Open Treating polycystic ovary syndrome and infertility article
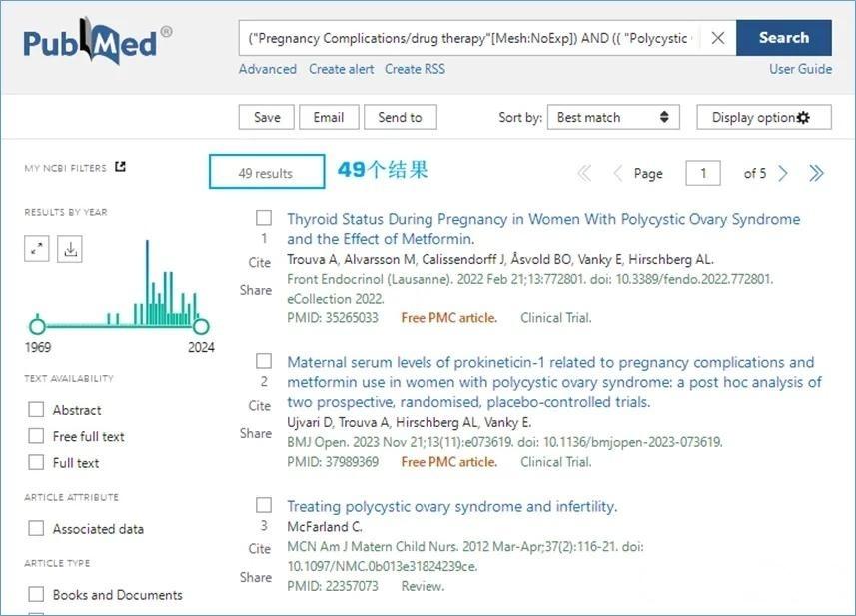 coord(452,506)
